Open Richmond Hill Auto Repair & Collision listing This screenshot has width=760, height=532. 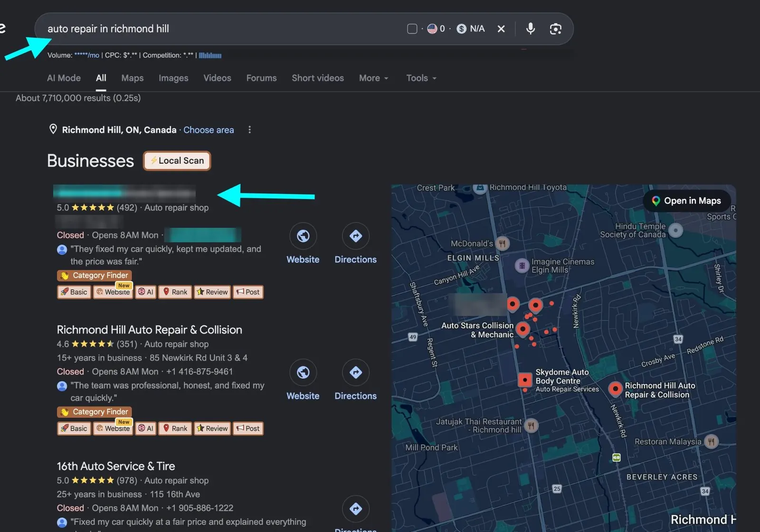click(x=150, y=329)
